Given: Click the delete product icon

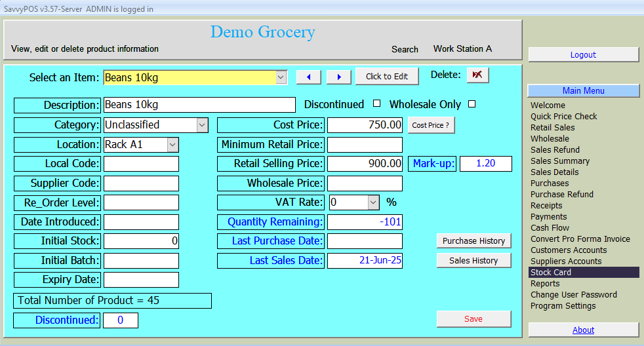Looking at the screenshot, I should 477,75.
